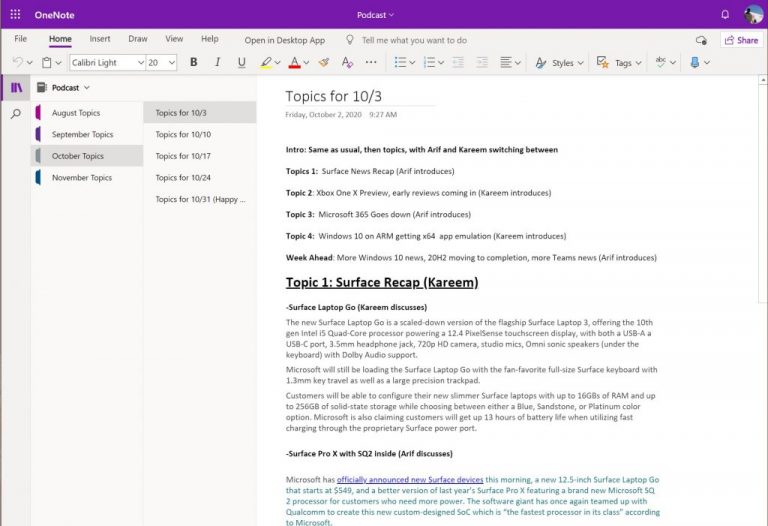Viewport: 768px width, 526px height.
Task: Switch to the Help tab
Action: [210, 39]
